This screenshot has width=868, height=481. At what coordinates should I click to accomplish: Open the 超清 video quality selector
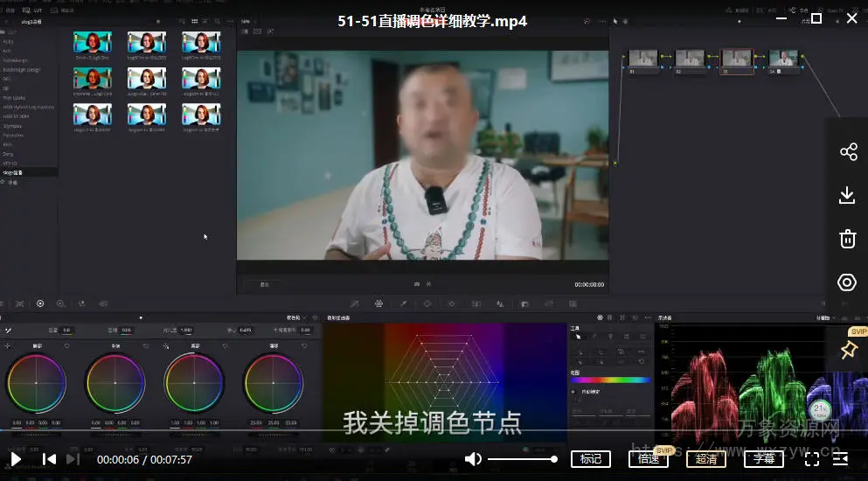coord(706,459)
